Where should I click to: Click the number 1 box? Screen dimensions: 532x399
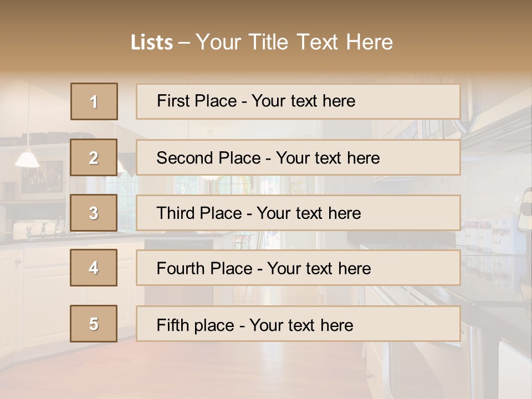point(94,101)
